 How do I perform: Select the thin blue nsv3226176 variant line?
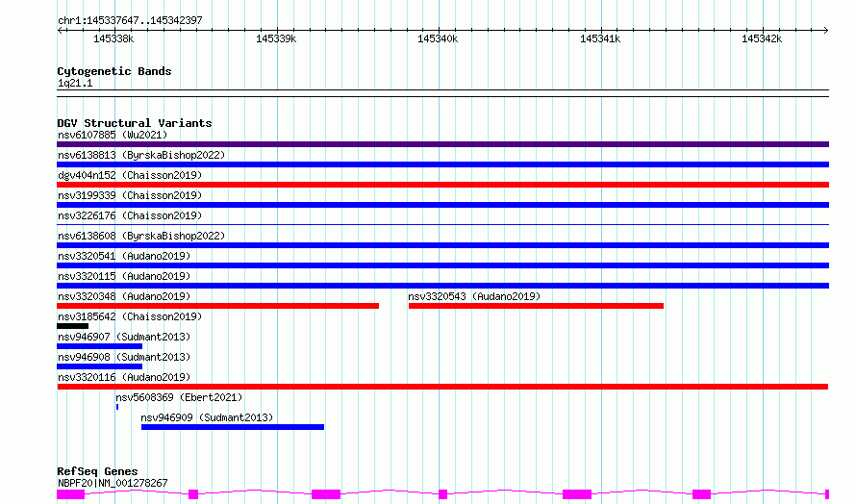click(442, 224)
